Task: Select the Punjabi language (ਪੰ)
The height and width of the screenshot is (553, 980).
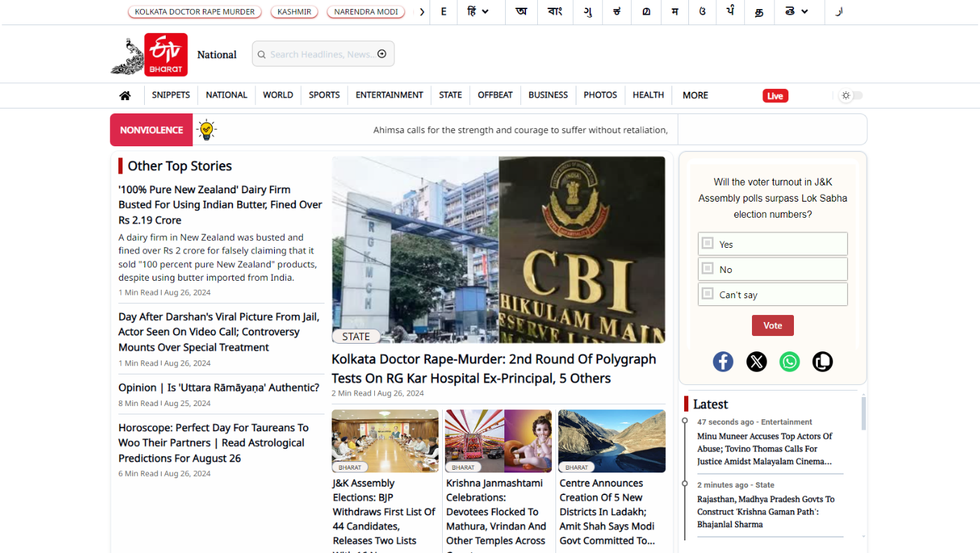Action: 730,12
